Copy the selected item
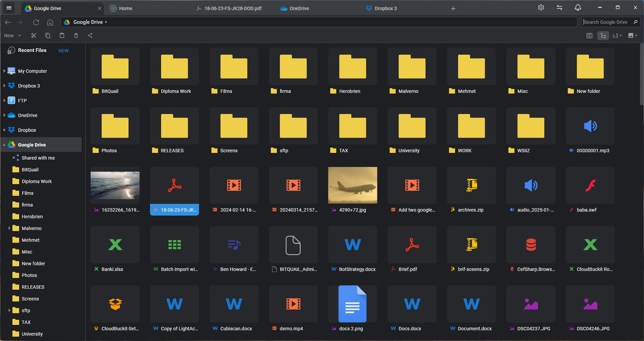Screen dimensions: 644x341 pos(48,35)
